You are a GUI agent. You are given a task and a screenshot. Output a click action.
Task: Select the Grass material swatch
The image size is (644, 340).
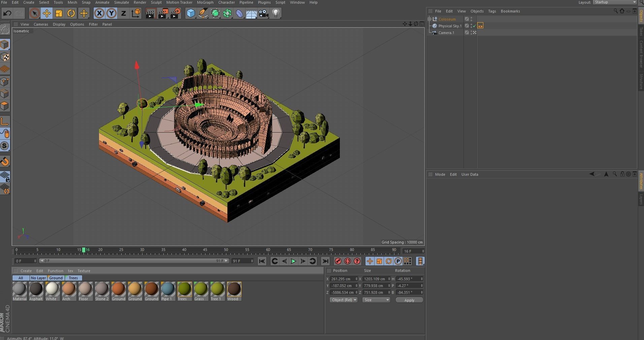pyautogui.click(x=201, y=291)
